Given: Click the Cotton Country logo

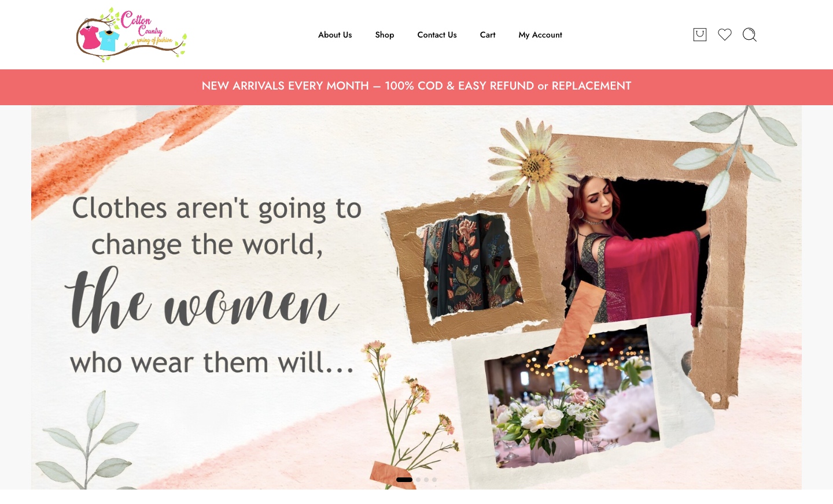Looking at the screenshot, I should tap(131, 35).
